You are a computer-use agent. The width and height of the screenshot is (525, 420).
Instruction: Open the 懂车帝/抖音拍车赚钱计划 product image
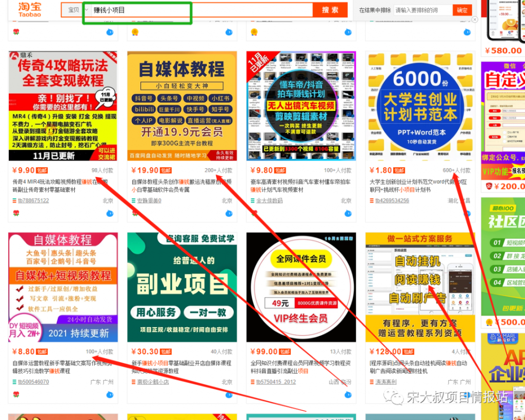coord(301,106)
